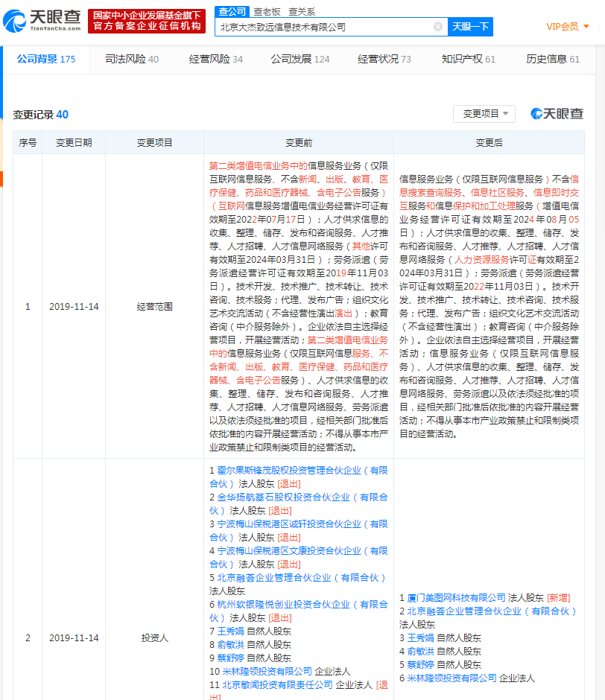Select the 查公司 search tab
The height and width of the screenshot is (700, 605).
232,12
